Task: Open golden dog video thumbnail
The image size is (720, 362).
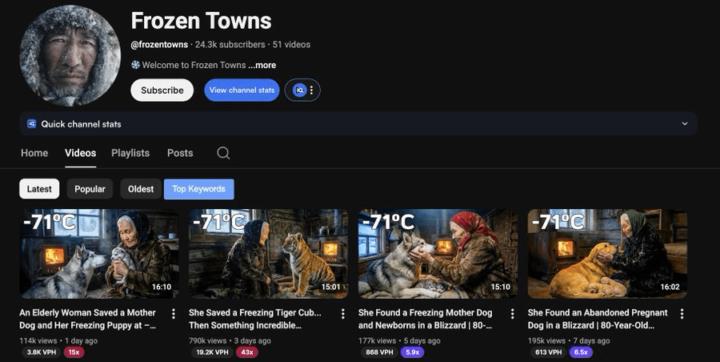Action: [x=608, y=254]
